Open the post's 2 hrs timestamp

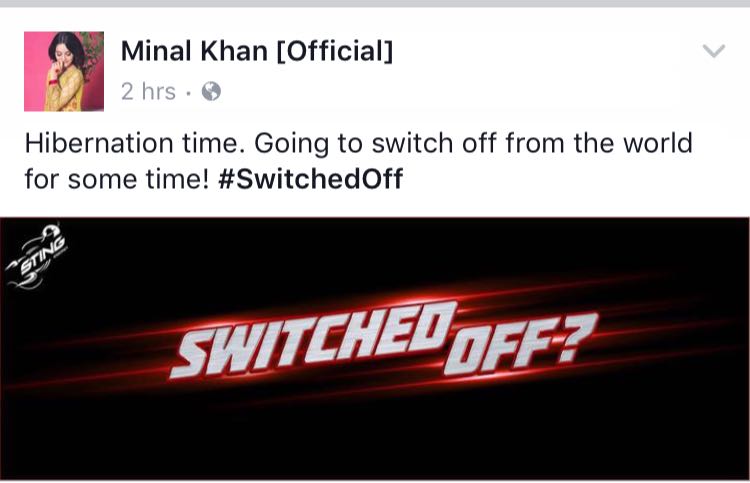tap(148, 91)
